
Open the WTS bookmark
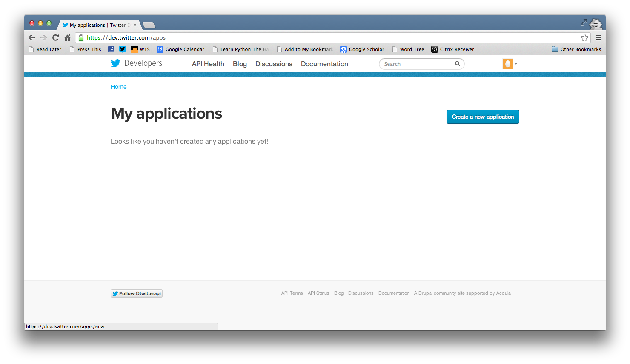click(x=140, y=49)
